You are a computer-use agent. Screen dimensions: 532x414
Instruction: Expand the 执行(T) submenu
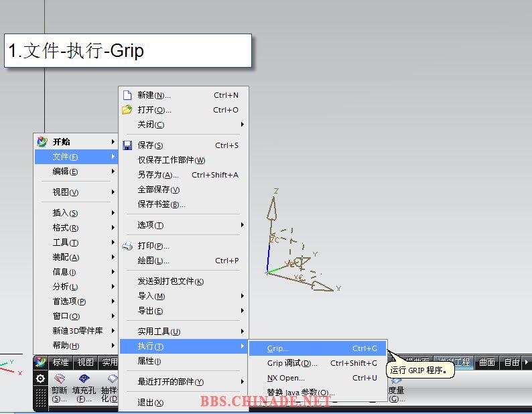click(183, 346)
